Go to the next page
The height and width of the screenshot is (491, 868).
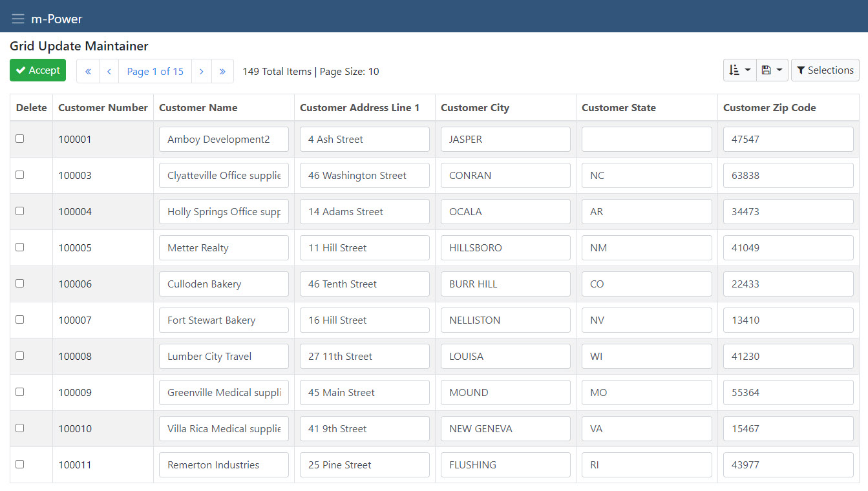[202, 71]
